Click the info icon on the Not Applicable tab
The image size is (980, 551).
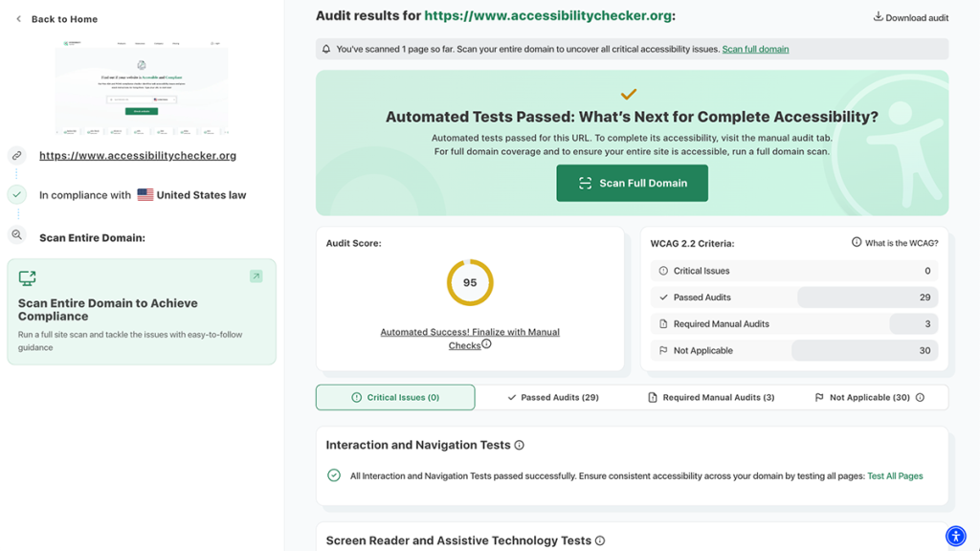919,396
